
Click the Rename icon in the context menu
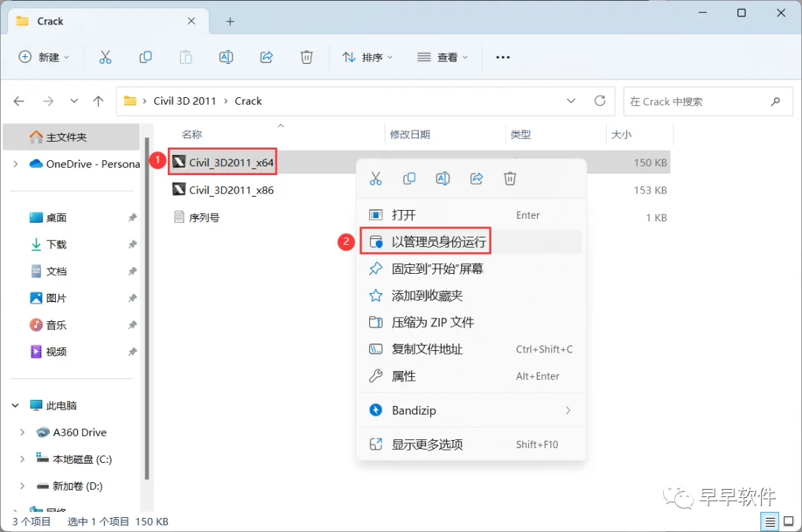[x=443, y=178]
